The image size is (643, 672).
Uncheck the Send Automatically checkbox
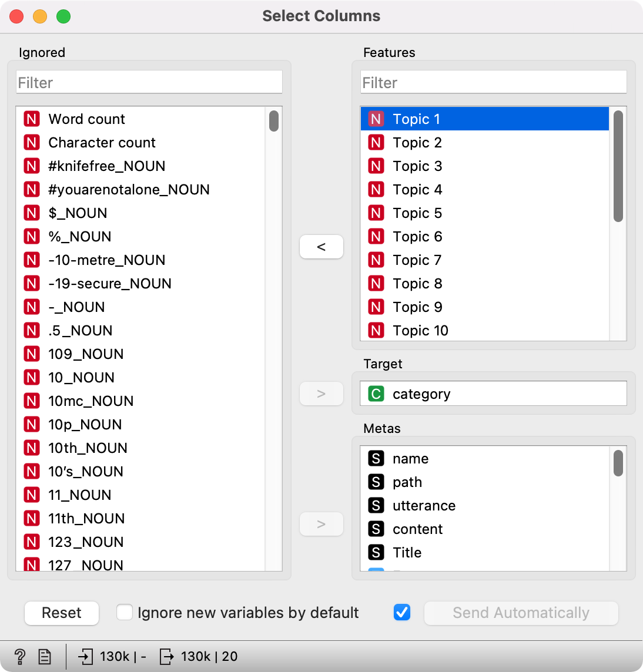[402, 613]
